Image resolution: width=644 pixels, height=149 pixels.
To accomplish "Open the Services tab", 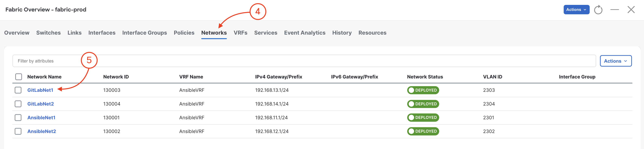I will [266, 33].
